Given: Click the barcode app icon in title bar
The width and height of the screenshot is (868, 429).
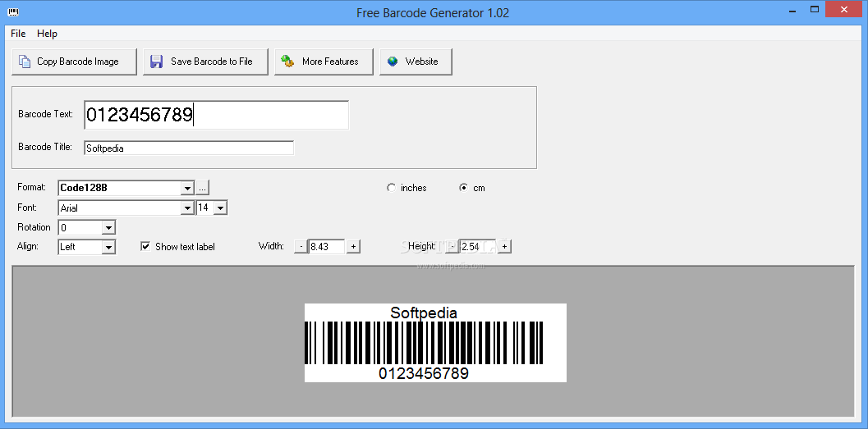Looking at the screenshot, I should pyautogui.click(x=13, y=11).
